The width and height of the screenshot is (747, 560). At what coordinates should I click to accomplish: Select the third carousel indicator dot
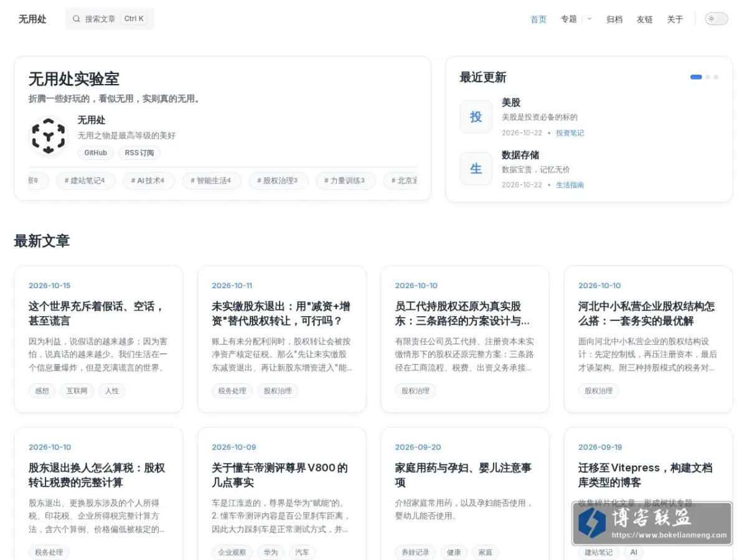[716, 77]
